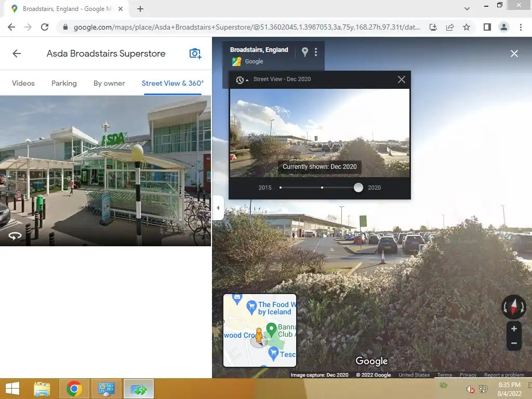The height and width of the screenshot is (399, 532).
Task: Click the Google logo on Street View
Action: pos(371,361)
